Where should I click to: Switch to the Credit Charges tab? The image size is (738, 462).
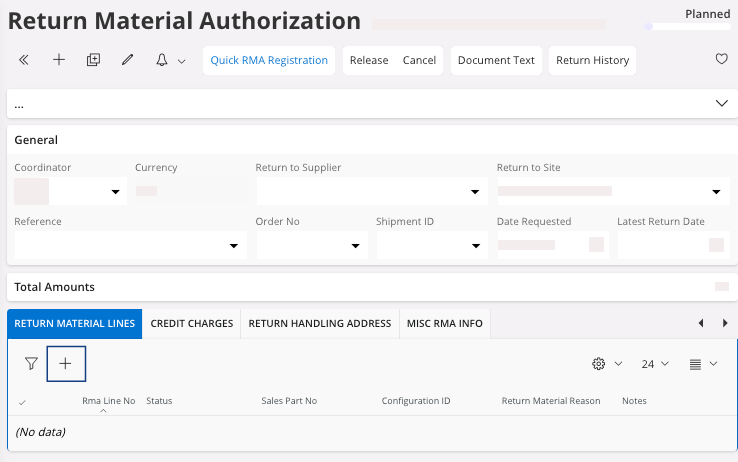tap(191, 324)
